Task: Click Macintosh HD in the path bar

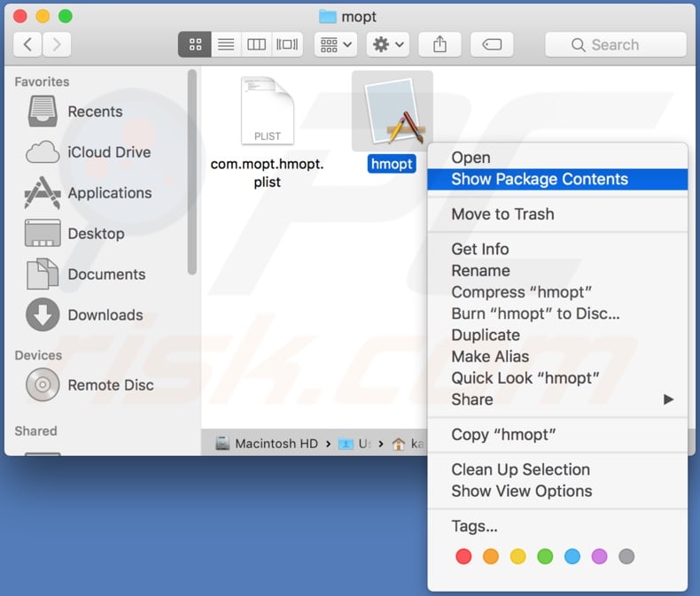Action: [267, 444]
